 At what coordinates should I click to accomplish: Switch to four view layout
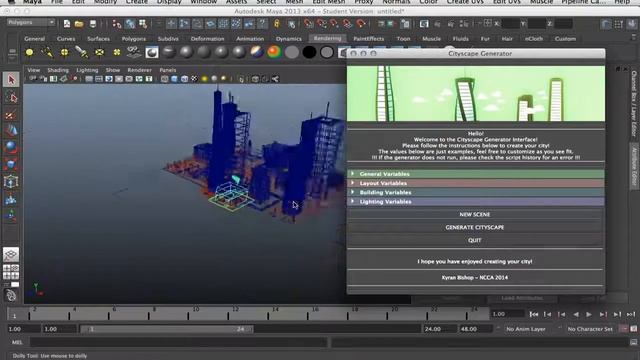click(x=11, y=272)
